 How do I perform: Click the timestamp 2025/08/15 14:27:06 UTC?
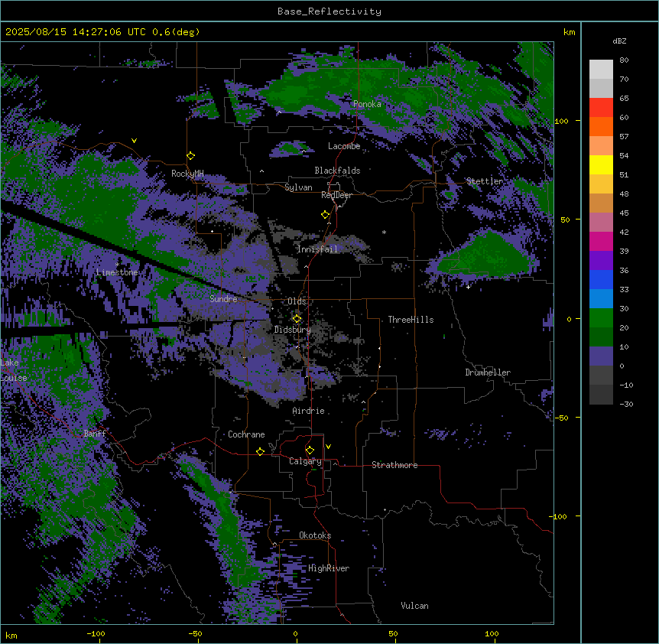[x=76, y=32]
